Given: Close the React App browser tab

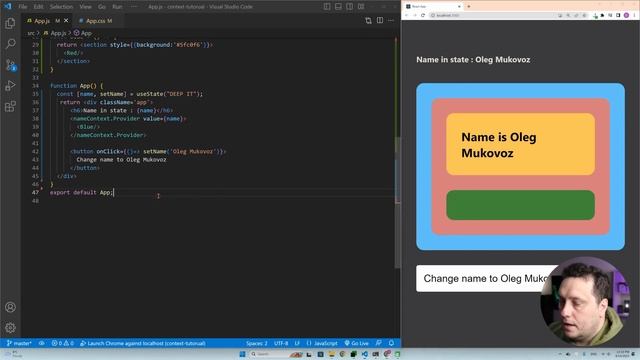Looking at the screenshot, I should (x=459, y=7).
